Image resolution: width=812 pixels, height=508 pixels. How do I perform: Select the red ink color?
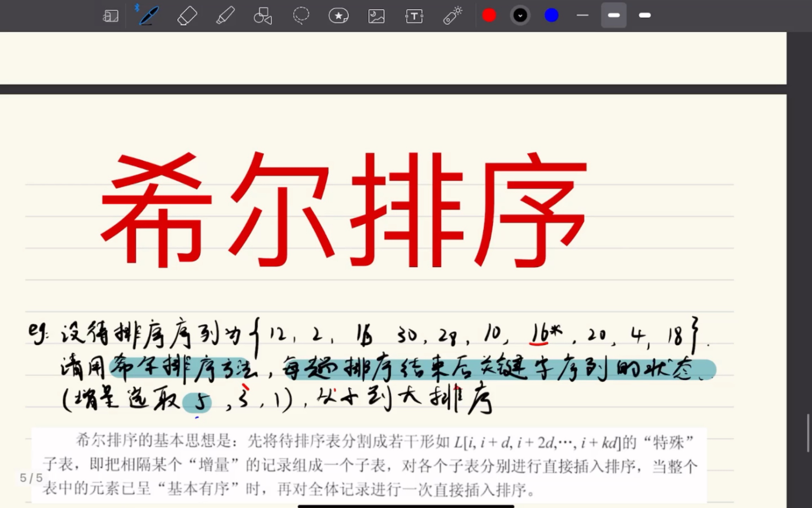(x=489, y=15)
